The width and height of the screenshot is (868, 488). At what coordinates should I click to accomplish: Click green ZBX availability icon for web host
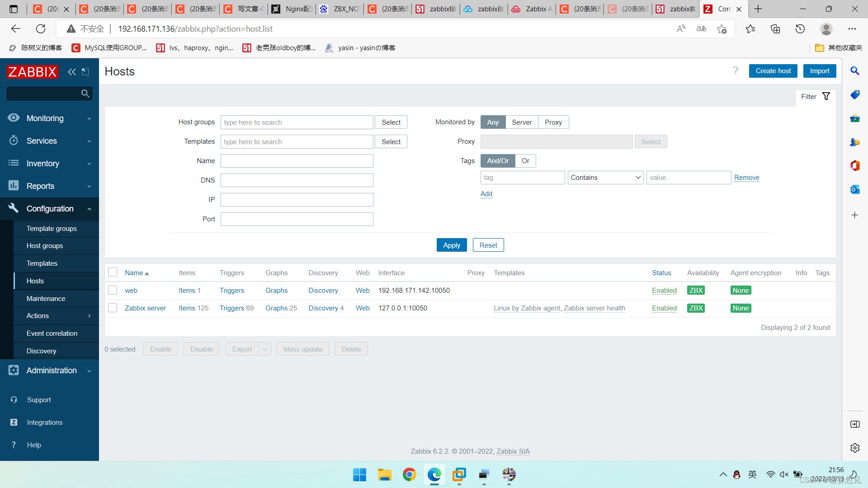tap(696, 291)
